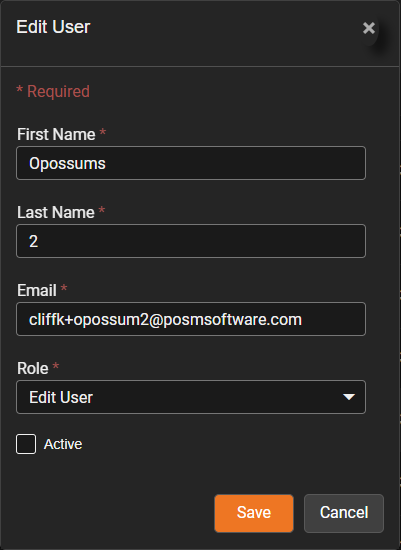Click the Edit User dialog title
Viewport: 401px width, 550px height.
53,27
